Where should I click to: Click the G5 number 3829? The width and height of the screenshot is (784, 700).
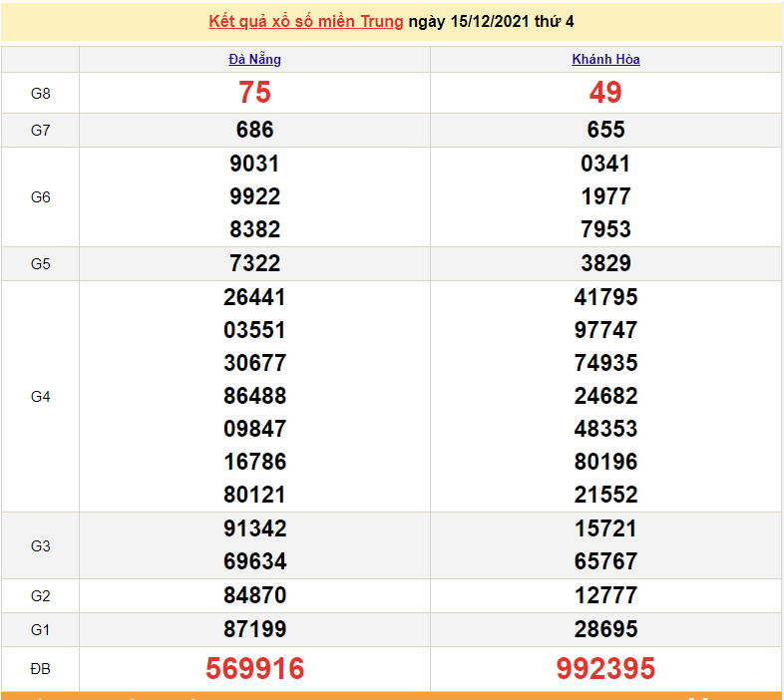point(605,263)
